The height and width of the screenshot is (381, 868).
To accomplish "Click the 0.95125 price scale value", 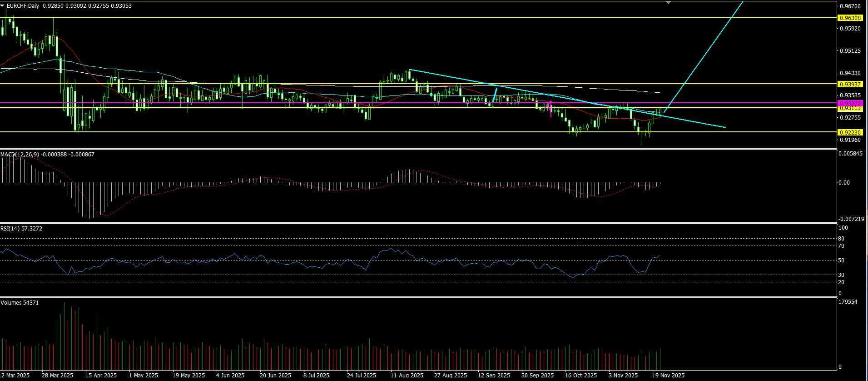I will point(850,51).
